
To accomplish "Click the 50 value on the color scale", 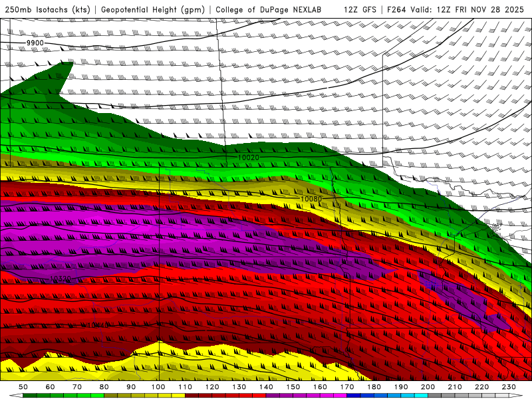I will click(23, 387).
